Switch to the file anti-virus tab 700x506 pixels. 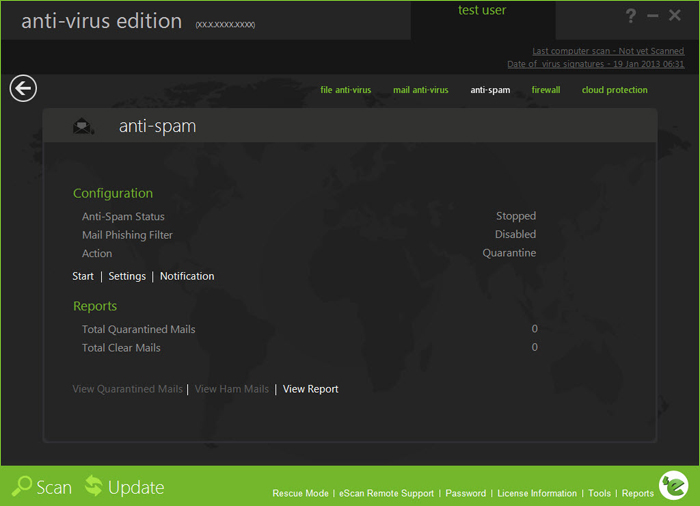(x=346, y=90)
